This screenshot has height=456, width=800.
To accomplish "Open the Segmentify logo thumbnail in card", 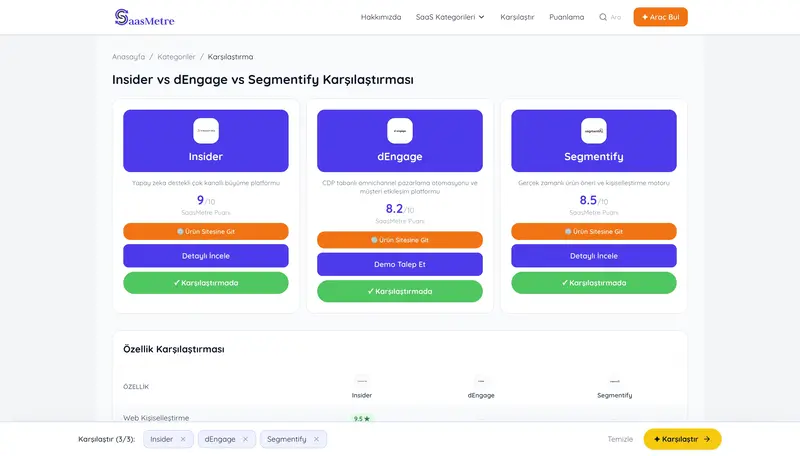I will coord(594,131).
